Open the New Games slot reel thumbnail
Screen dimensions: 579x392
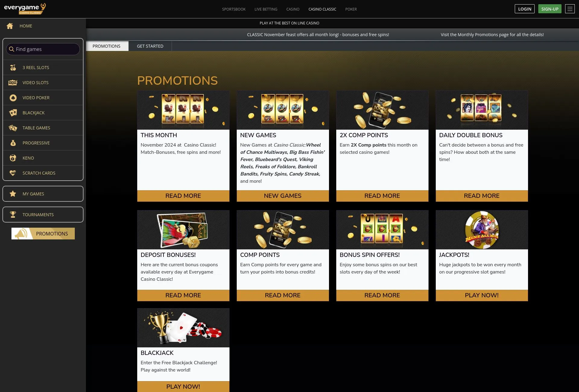coord(283,110)
